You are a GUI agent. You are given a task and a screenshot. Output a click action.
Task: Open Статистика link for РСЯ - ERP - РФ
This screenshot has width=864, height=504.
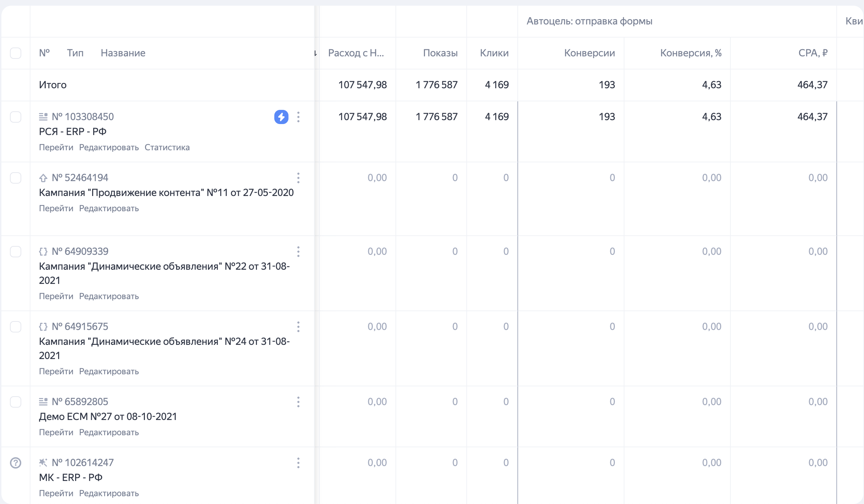point(167,147)
